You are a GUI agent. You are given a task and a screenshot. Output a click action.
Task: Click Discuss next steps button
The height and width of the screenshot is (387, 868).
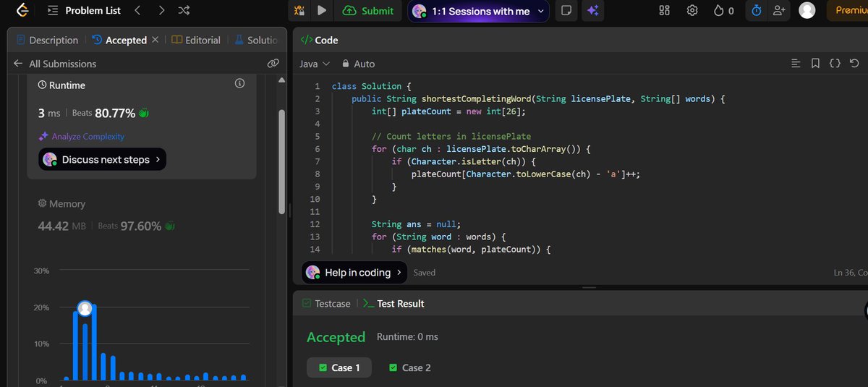103,159
